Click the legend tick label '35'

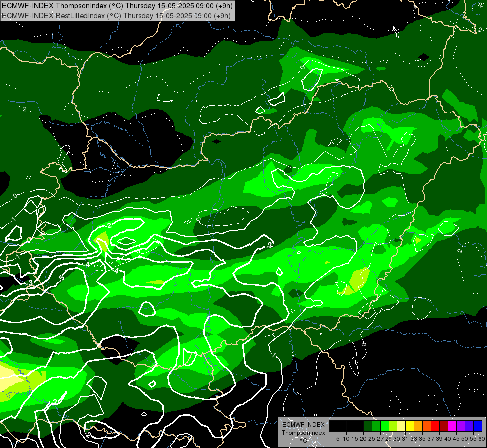point(422,439)
